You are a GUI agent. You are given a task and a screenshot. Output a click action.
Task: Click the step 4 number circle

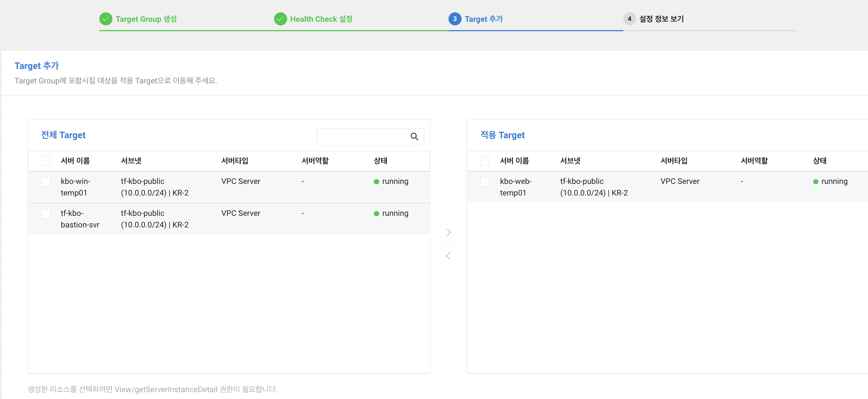[629, 19]
